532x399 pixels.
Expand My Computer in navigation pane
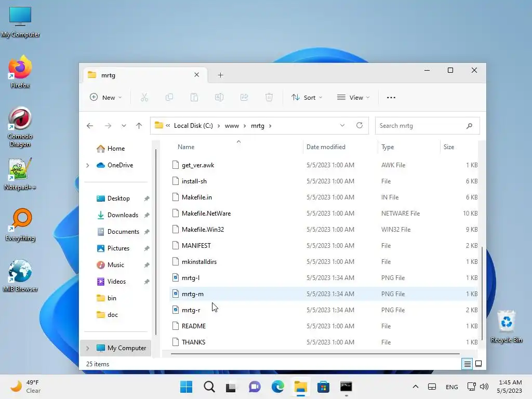[87, 348]
